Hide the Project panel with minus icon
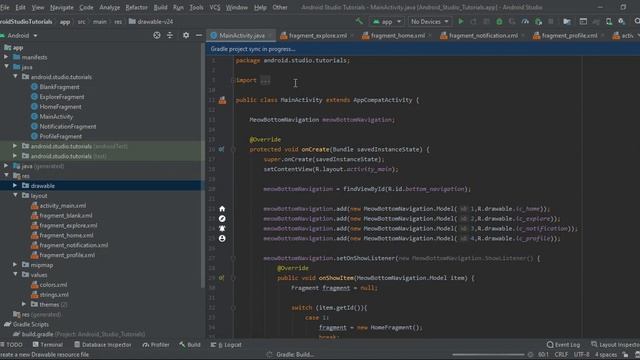This screenshot has width=640, height=360. [x=199, y=36]
